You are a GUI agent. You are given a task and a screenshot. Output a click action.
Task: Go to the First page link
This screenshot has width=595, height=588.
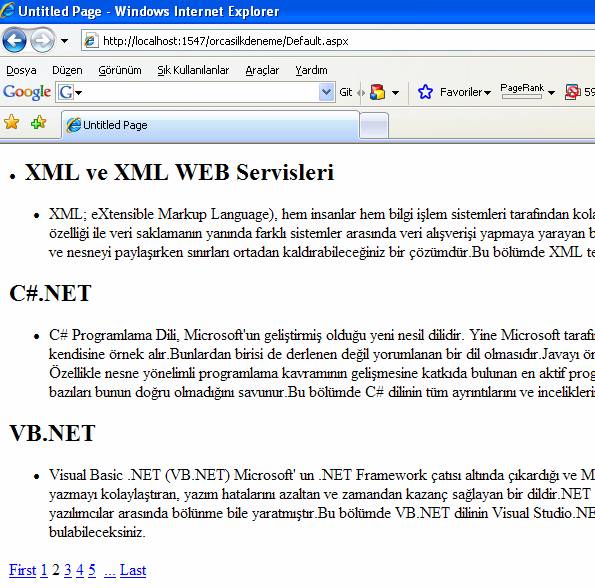coord(23,570)
